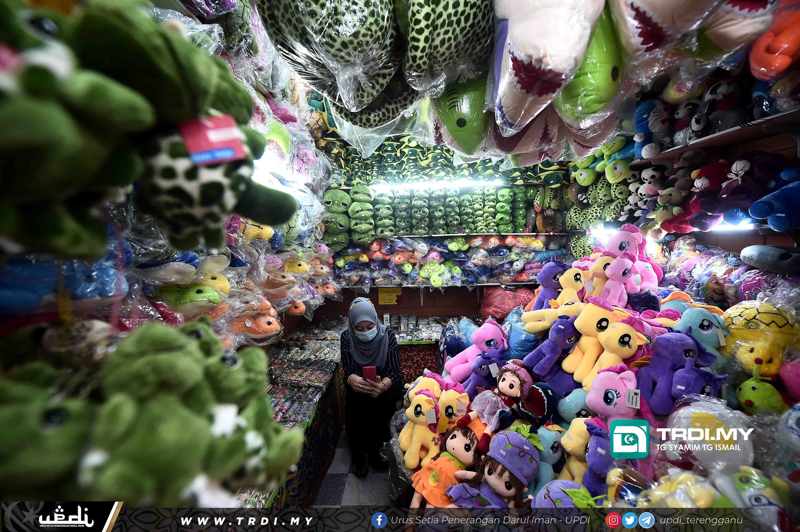Click the Twitter bird icon
The image size is (800, 532).
630,520
